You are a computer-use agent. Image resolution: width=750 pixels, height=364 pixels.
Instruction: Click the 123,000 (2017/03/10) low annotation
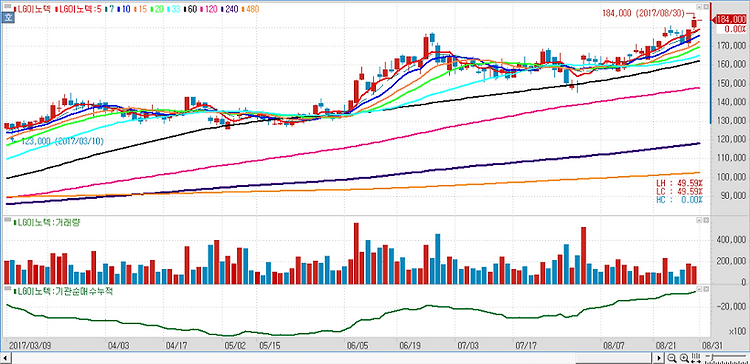click(x=62, y=142)
